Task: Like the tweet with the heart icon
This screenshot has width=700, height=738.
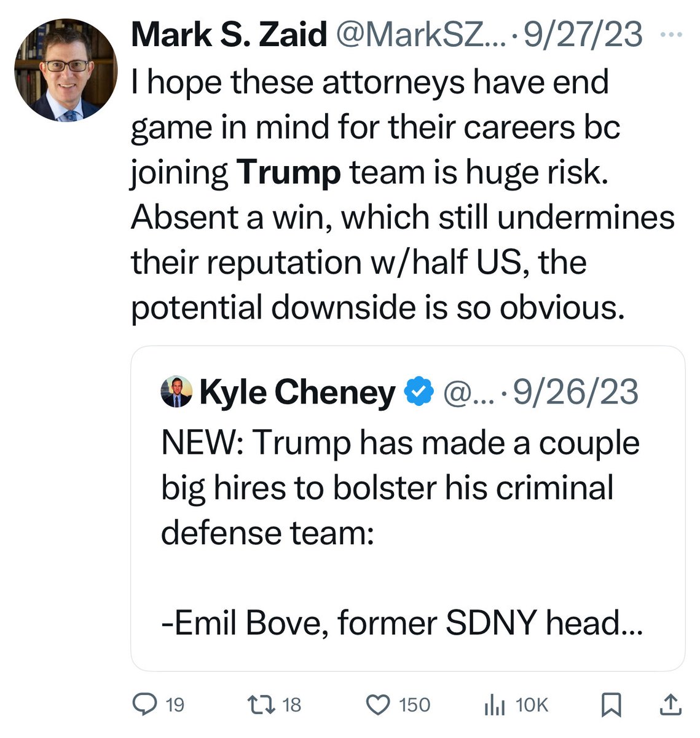Action: 378,704
